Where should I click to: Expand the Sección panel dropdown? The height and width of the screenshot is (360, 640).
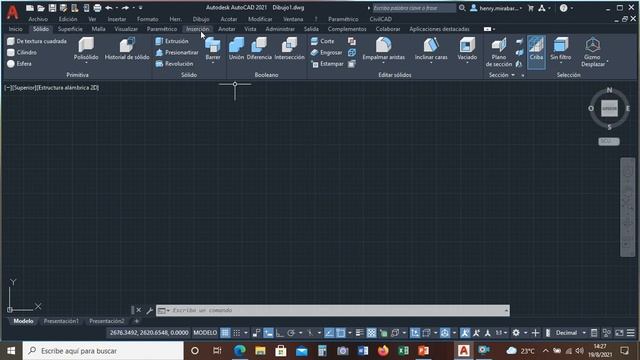[502, 75]
